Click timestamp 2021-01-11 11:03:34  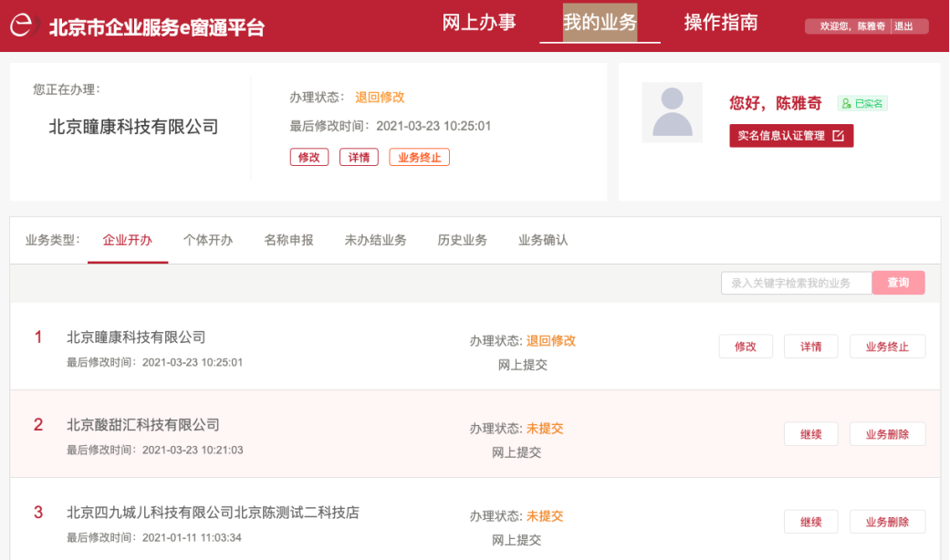pos(192,537)
